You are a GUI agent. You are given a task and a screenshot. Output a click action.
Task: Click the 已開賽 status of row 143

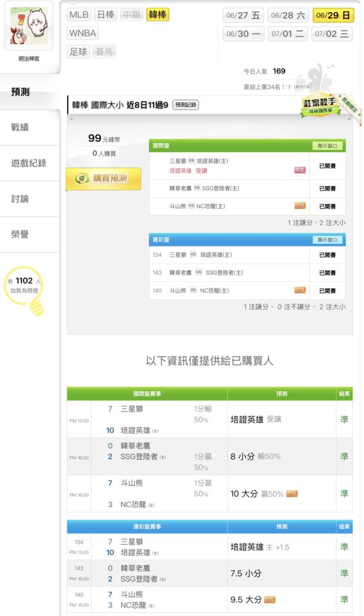[328, 273]
